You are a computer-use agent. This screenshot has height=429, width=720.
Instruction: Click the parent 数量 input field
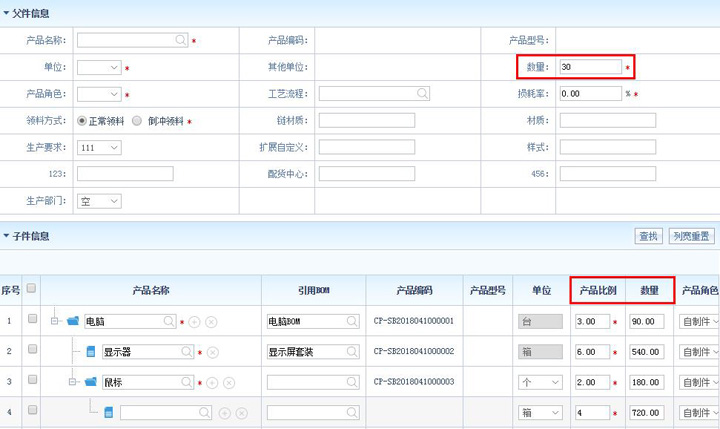coord(589,67)
